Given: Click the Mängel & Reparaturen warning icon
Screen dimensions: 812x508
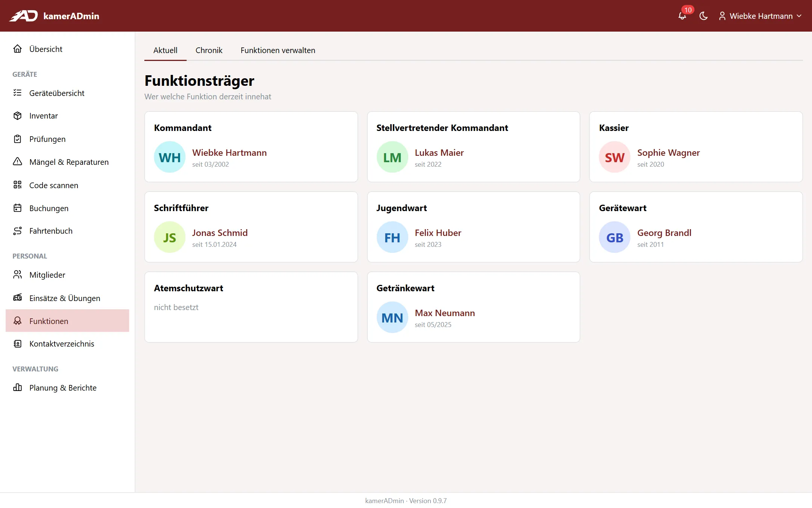Looking at the screenshot, I should coord(17,162).
